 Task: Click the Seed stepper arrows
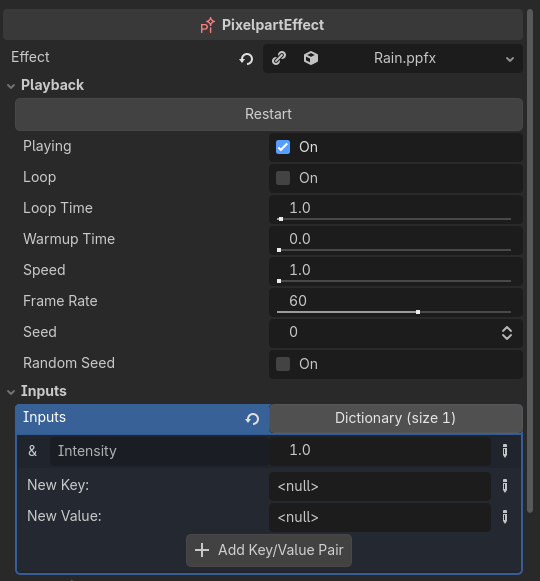click(x=507, y=333)
